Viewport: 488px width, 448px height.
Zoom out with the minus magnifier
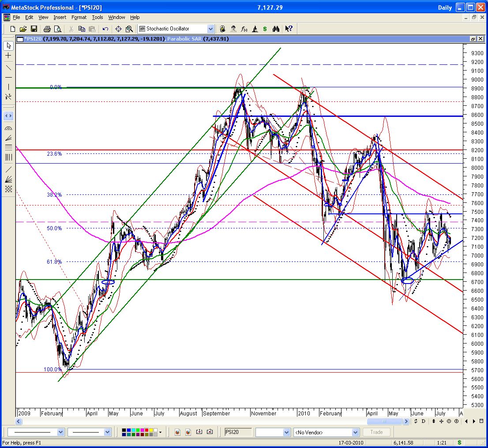449,421
